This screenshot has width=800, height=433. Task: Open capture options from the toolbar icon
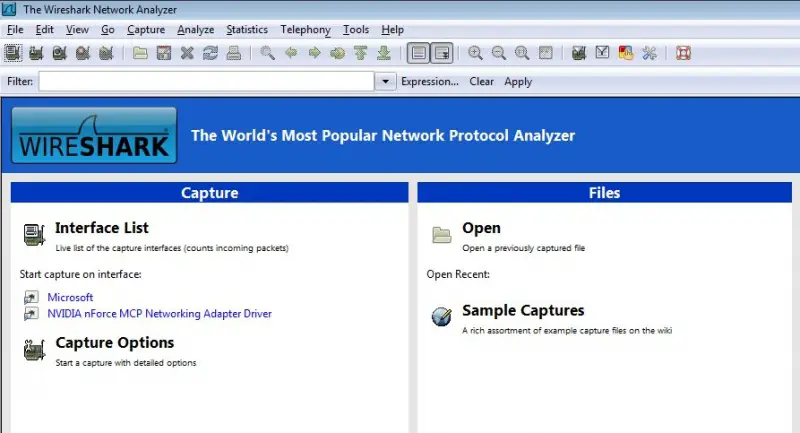[36, 53]
